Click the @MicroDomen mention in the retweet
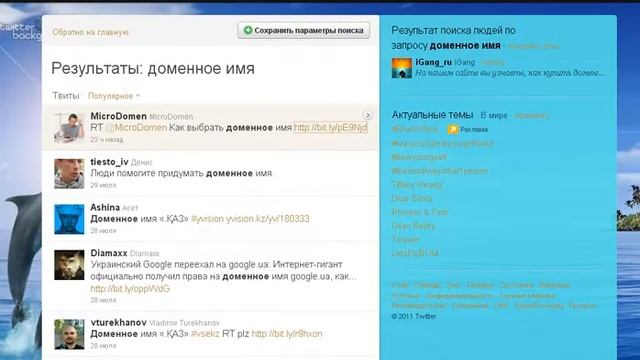This screenshot has height=360, width=640. coord(136,128)
